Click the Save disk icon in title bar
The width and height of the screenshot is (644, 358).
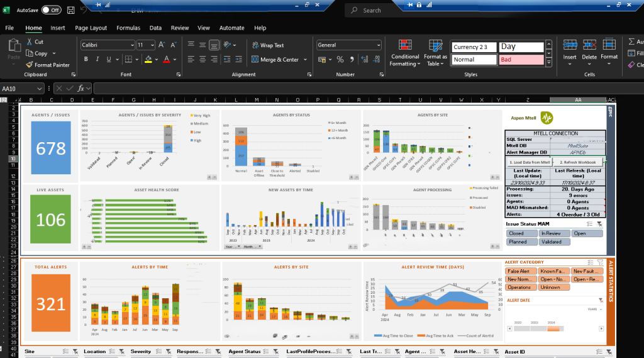click(70, 10)
